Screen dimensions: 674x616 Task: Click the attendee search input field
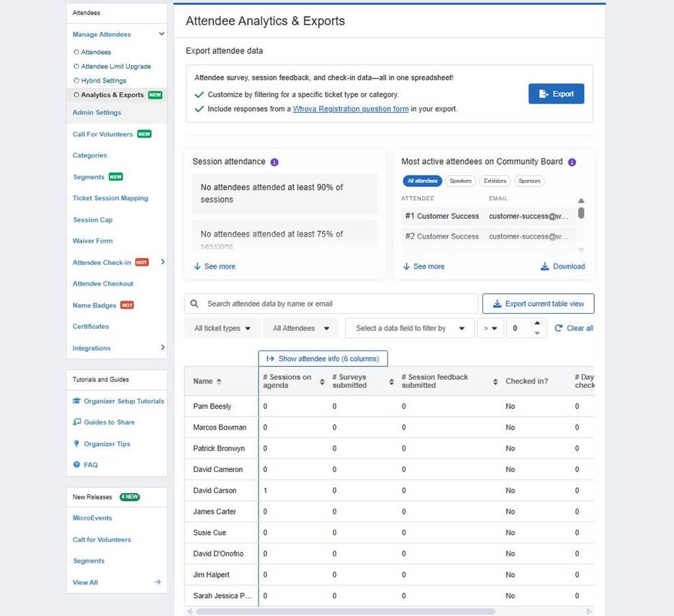point(331,304)
